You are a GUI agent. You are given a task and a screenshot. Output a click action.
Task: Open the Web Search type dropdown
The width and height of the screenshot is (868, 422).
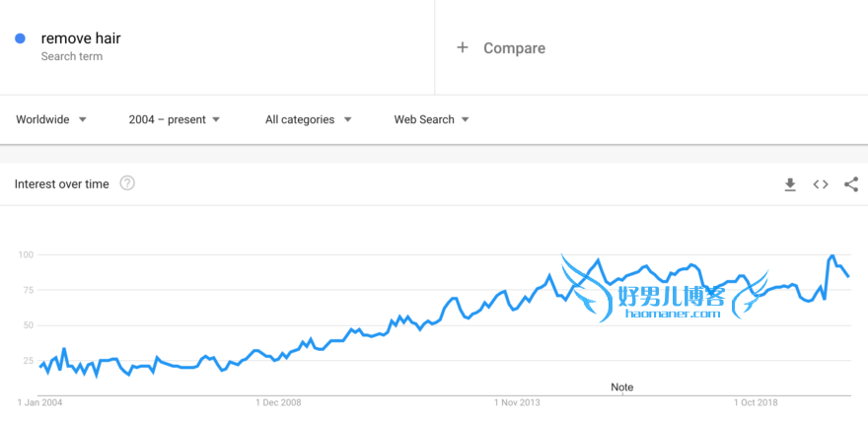point(431,119)
